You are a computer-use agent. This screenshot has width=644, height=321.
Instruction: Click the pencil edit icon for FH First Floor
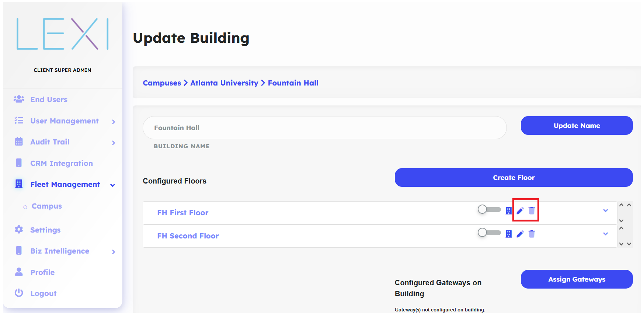(520, 211)
